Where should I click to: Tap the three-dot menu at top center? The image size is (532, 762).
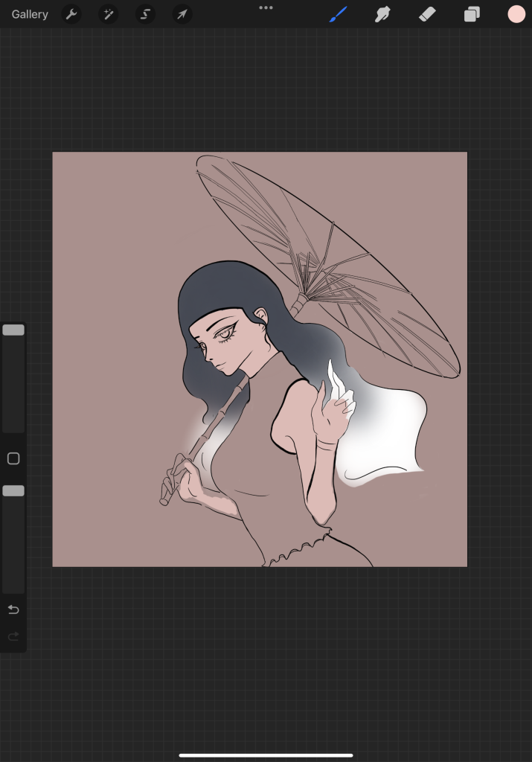[266, 7]
